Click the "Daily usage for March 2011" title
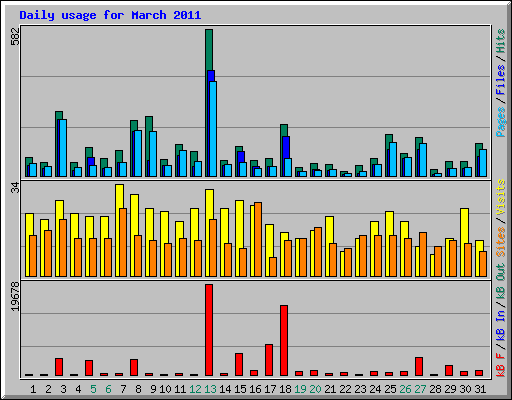The image size is (512, 400). [x=110, y=15]
